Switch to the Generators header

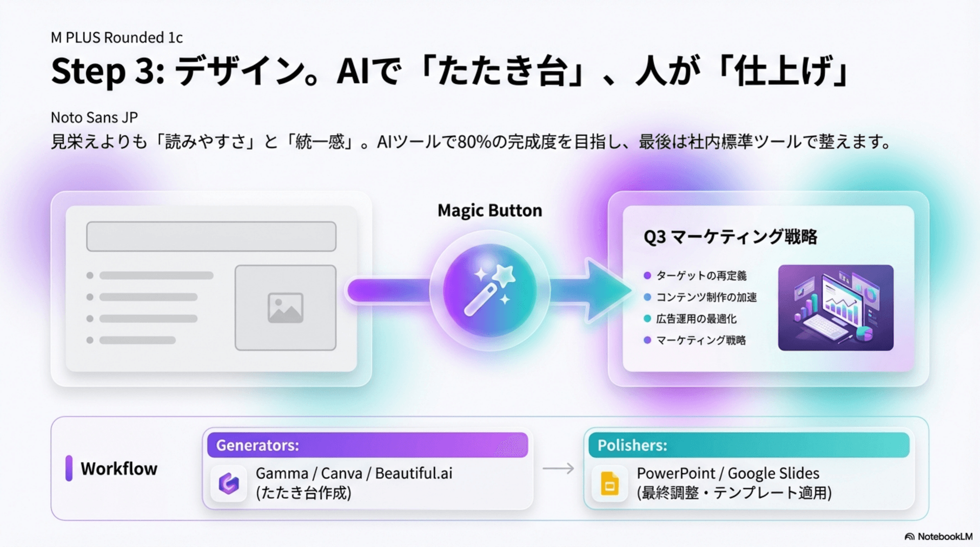pos(366,445)
